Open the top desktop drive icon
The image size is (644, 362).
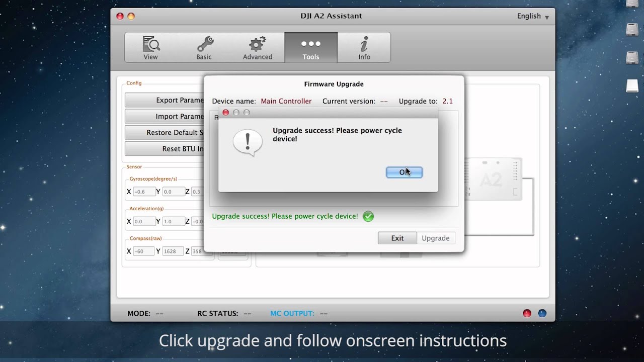tap(632, 4)
